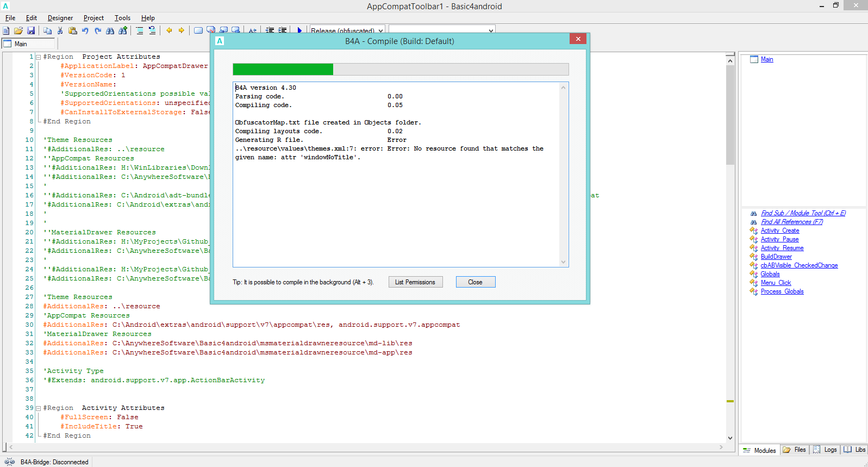The height and width of the screenshot is (467, 868).
Task: Increase indent of selected lines
Action: 283,30
